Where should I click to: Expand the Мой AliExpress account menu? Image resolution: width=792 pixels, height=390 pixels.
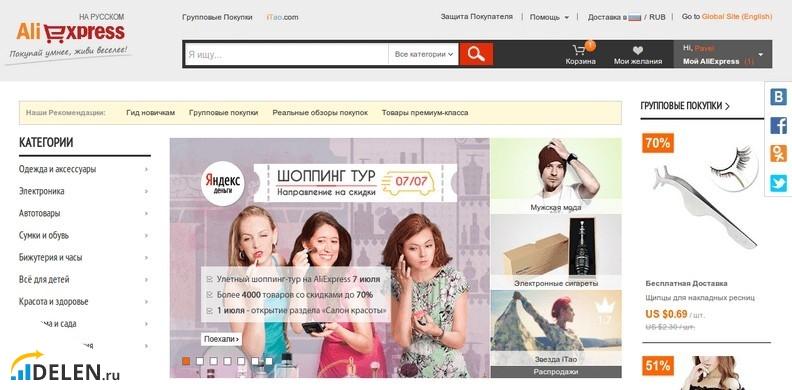coord(723,54)
